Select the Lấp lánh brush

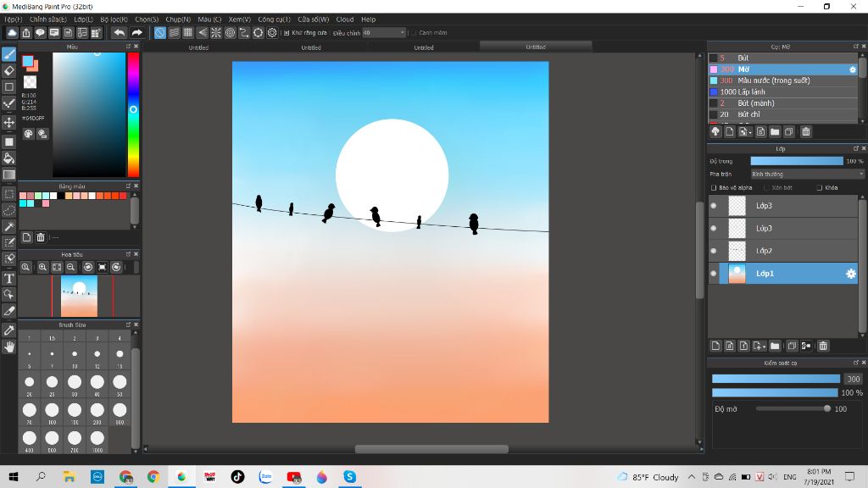(782, 91)
